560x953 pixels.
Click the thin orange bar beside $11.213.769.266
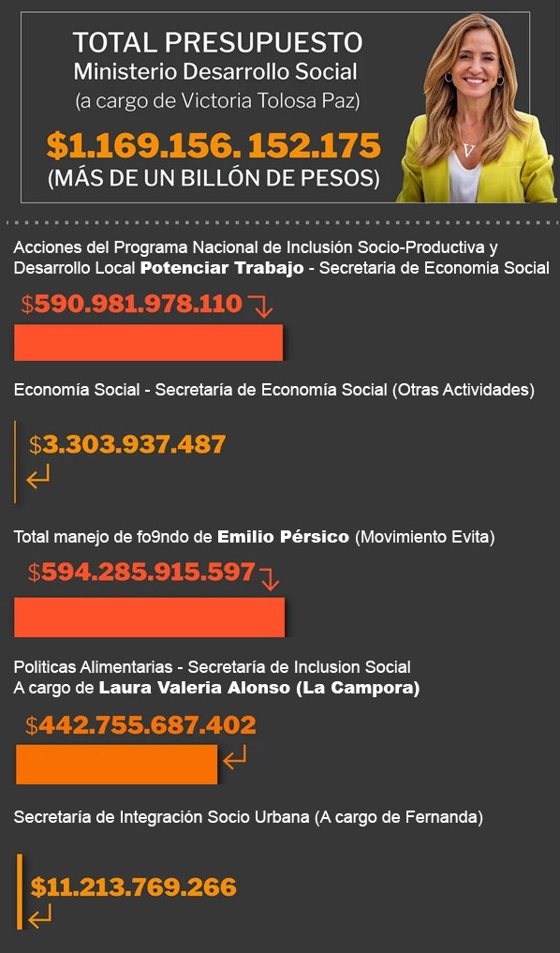[x=20, y=891]
